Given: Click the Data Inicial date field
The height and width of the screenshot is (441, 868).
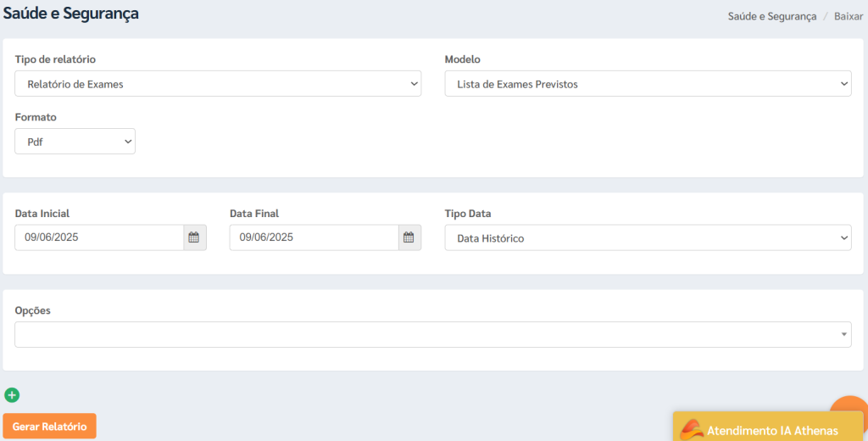Looking at the screenshot, I should click(x=99, y=237).
